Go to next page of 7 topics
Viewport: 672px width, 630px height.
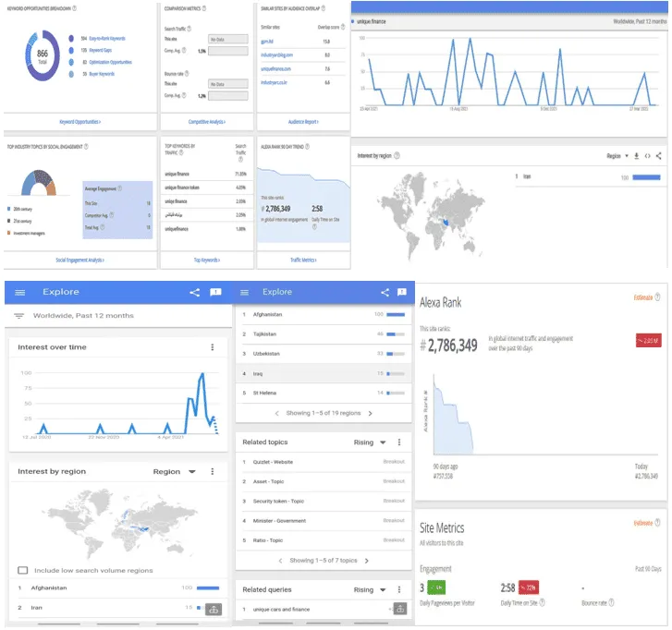click(366, 561)
